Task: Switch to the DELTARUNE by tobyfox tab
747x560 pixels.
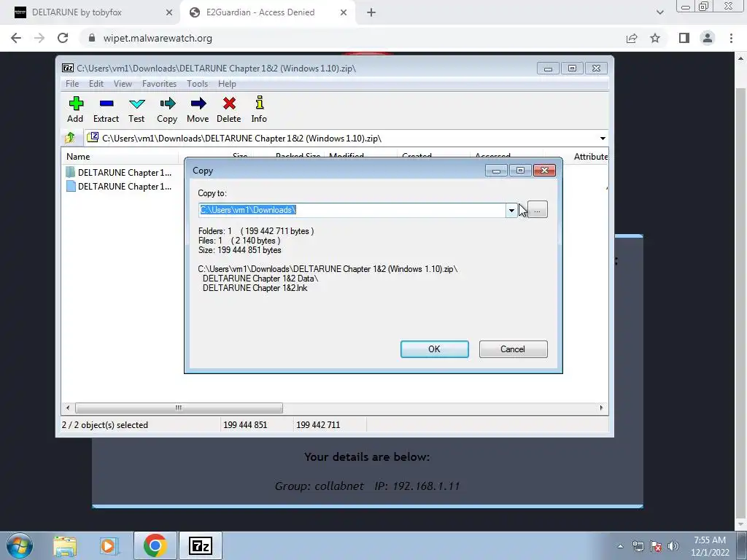Action: (90, 12)
